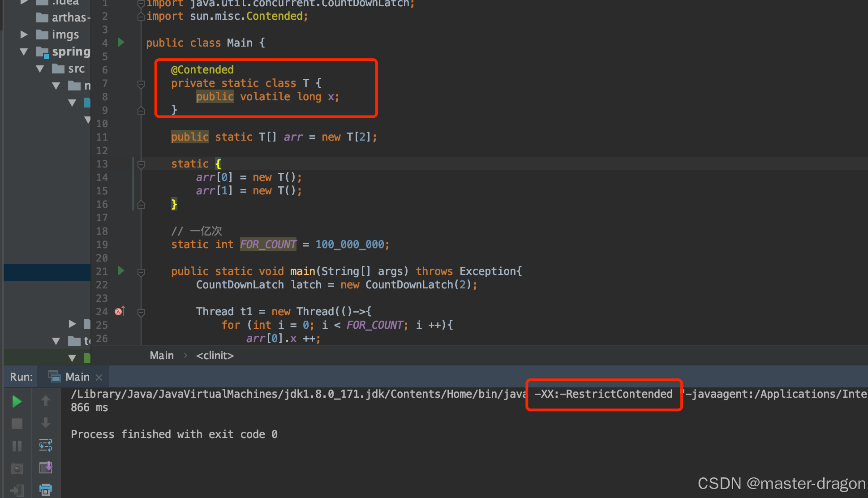Click the Down stack trace arrow
868x498 pixels.
45,423
